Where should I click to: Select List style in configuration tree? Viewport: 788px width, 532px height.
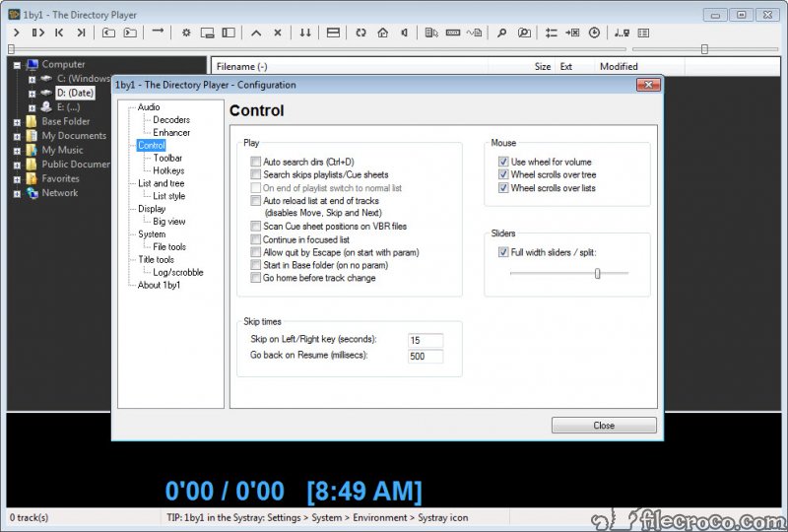[168, 196]
